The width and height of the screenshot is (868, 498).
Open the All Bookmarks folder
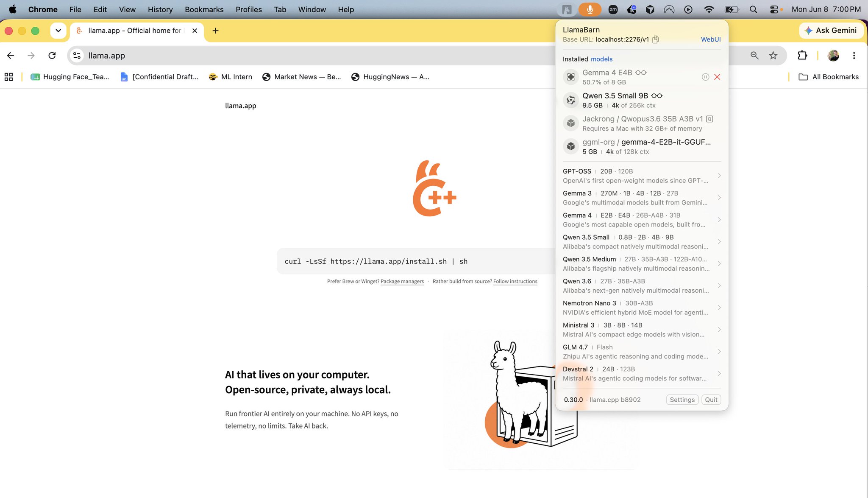tap(829, 77)
